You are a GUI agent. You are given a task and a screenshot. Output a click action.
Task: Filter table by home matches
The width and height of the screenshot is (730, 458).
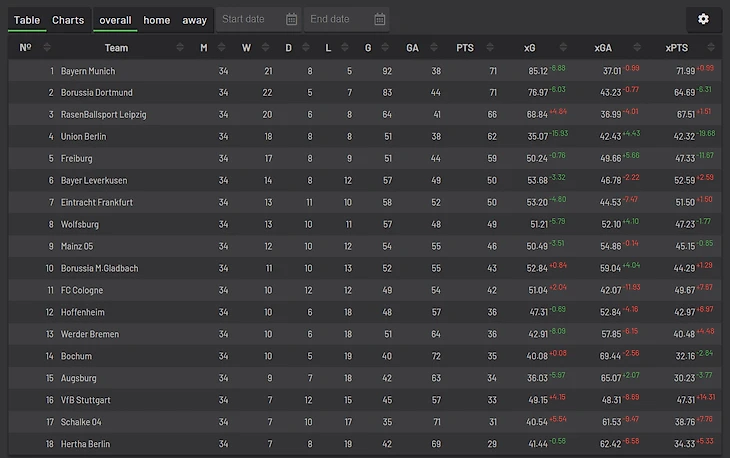coord(157,20)
